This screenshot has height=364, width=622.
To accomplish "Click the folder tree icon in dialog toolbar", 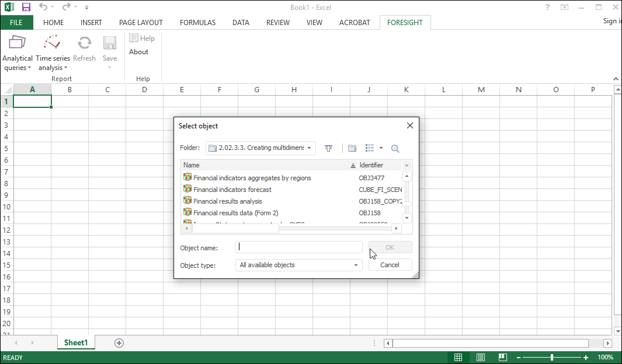I will pyautogui.click(x=352, y=148).
